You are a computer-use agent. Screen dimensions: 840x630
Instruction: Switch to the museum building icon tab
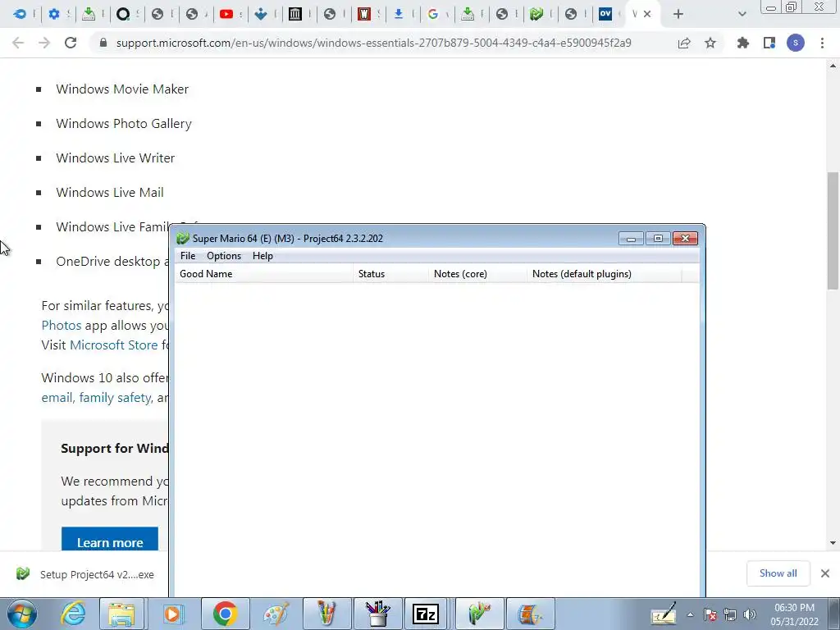click(295, 14)
